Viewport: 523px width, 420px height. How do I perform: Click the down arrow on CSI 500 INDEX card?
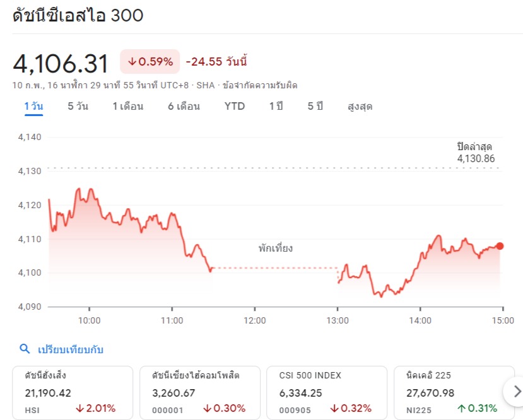pyautogui.click(x=335, y=408)
